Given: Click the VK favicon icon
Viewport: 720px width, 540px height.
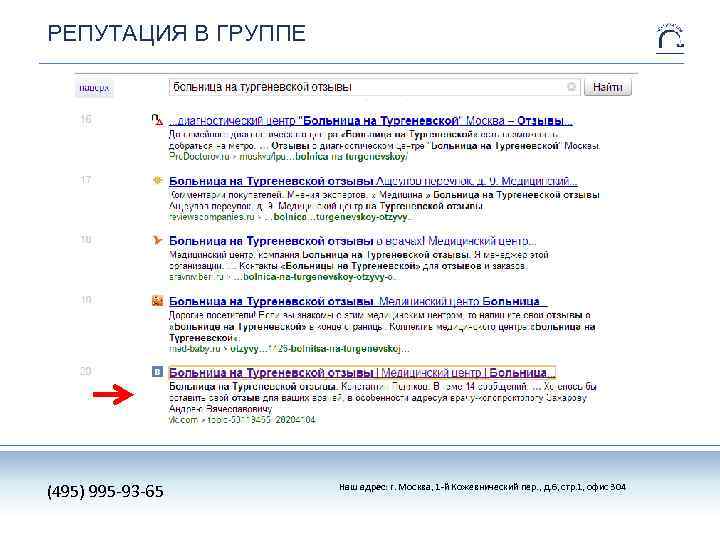Looking at the screenshot, I should [x=157, y=372].
